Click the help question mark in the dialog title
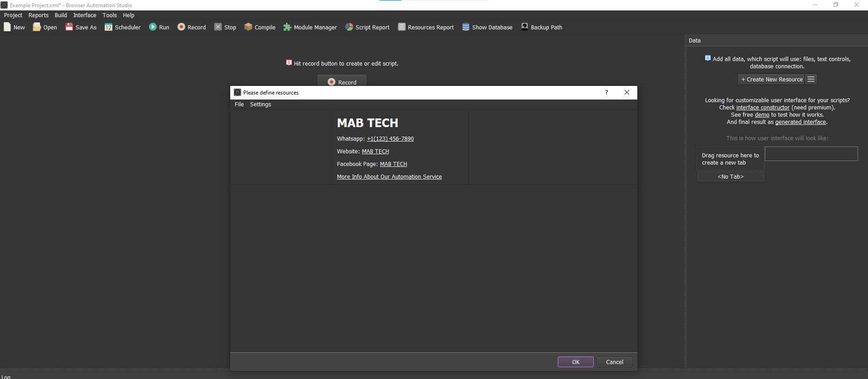The height and width of the screenshot is (379, 868). (607, 92)
